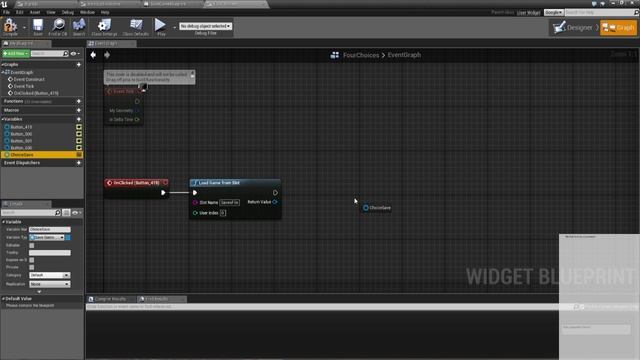Toggle visibility icon in second Button variable row
The width and height of the screenshot is (640, 360).
tap(79, 134)
